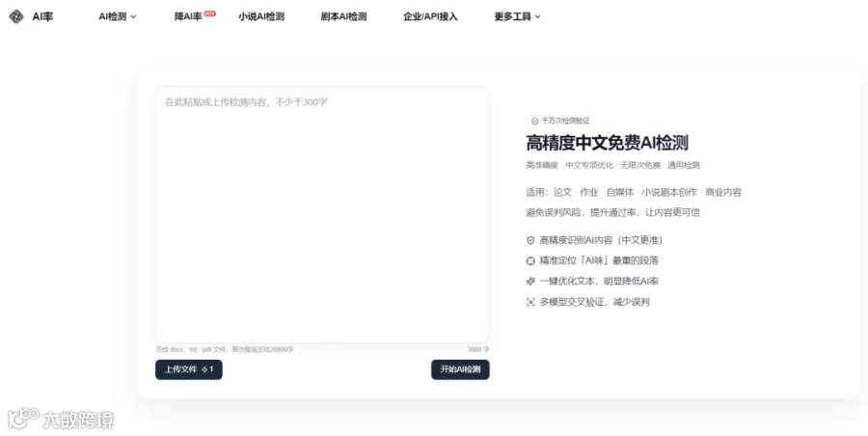Click the 适用：论文 · 作业 line

(x=634, y=192)
